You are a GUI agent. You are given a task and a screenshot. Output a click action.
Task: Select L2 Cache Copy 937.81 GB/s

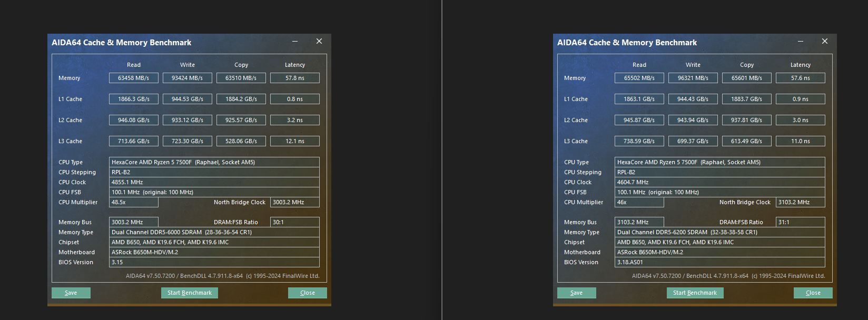click(747, 120)
